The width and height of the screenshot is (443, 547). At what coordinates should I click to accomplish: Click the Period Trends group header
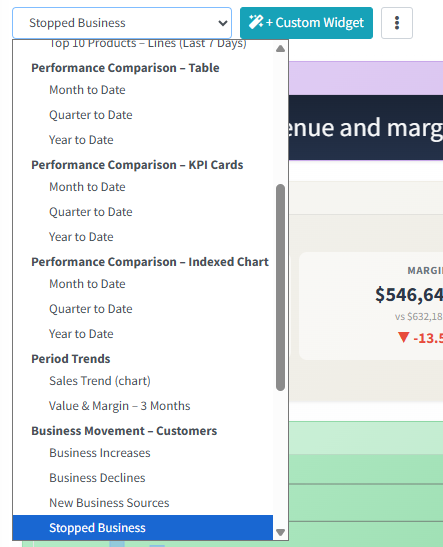(71, 359)
